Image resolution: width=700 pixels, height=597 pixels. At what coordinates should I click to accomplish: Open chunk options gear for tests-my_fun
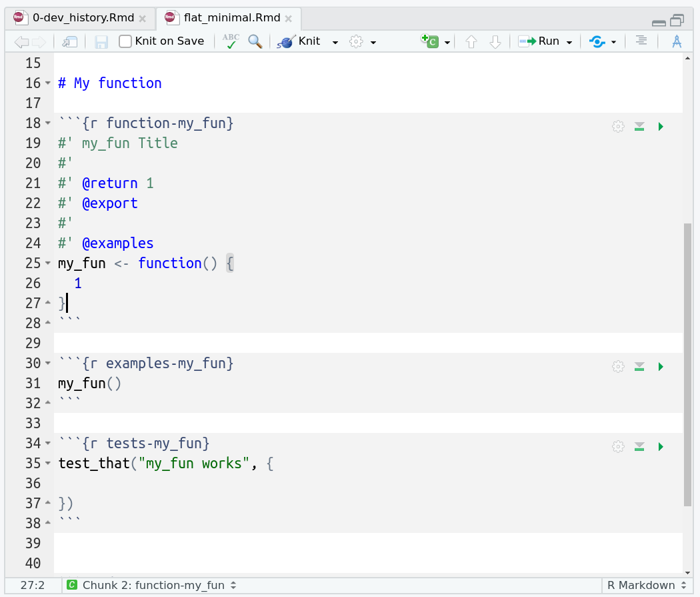[x=618, y=446]
